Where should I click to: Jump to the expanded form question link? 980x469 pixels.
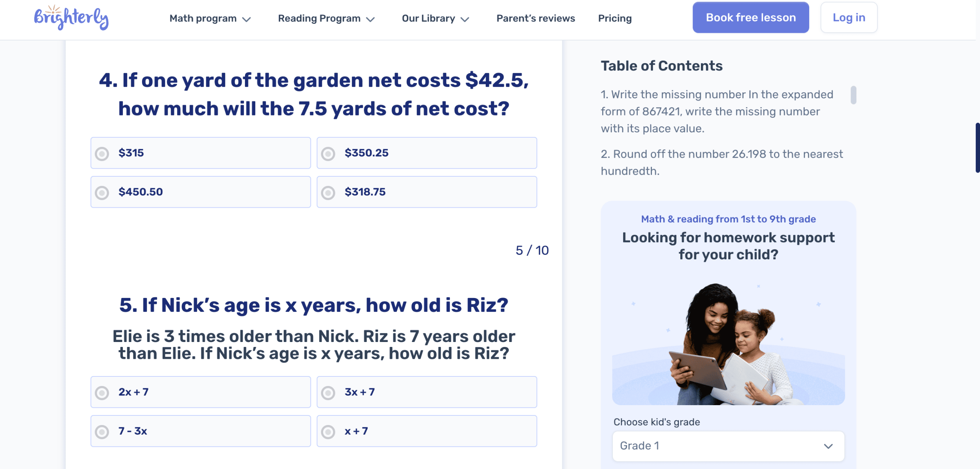click(x=717, y=111)
